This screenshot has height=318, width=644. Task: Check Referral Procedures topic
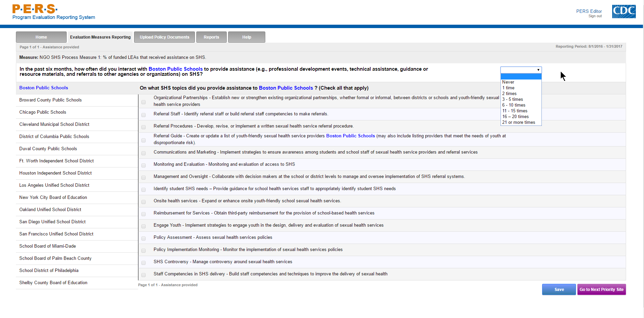pyautogui.click(x=143, y=127)
